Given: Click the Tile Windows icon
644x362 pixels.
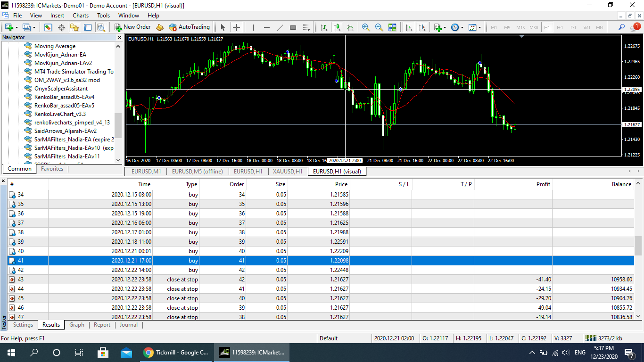Looking at the screenshot, I should tap(392, 27).
